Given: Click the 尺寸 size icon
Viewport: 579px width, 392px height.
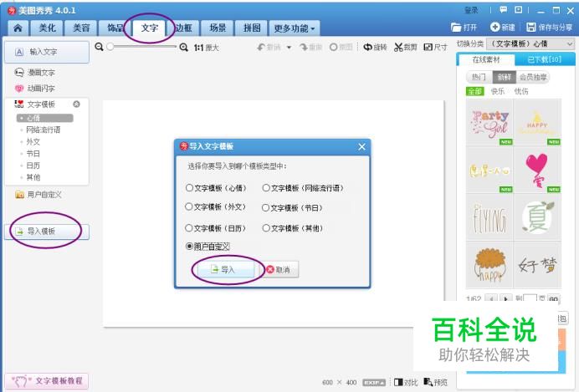Looking at the screenshot, I should [428, 47].
